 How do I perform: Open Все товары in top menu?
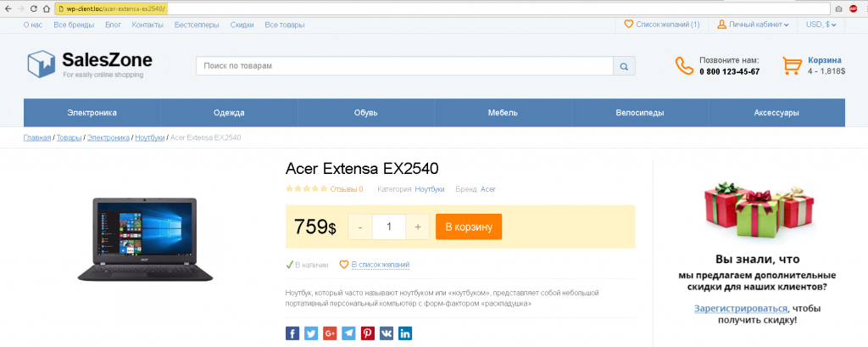(x=285, y=25)
